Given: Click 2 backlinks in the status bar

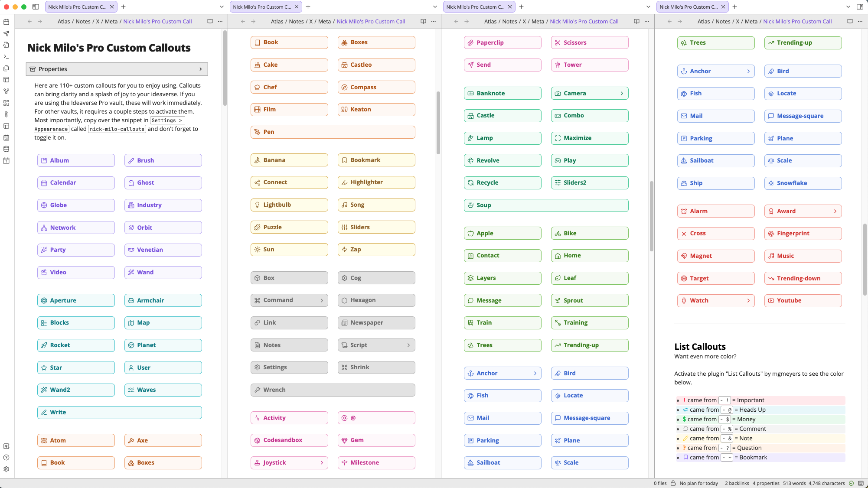Looking at the screenshot, I should (x=737, y=483).
